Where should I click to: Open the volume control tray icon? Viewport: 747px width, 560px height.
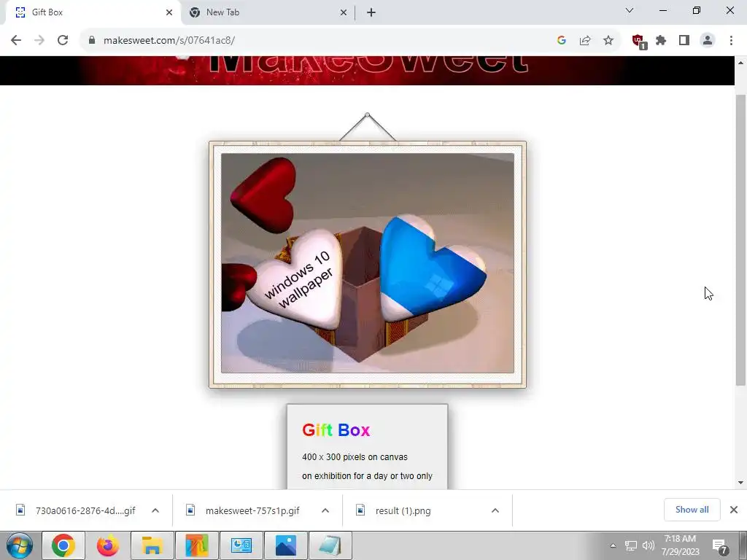(648, 545)
